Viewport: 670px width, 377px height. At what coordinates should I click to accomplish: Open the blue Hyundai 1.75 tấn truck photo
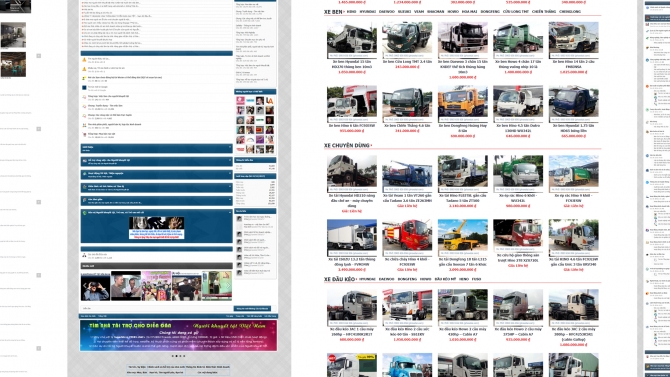tap(573, 104)
